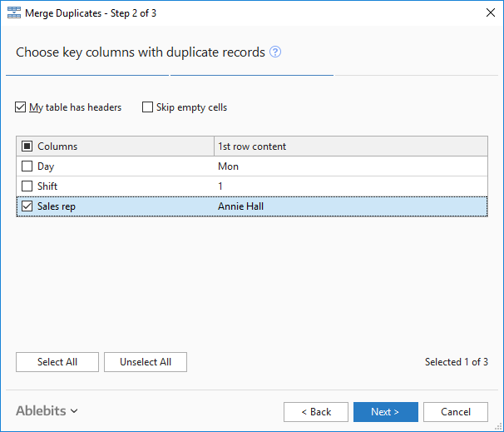Click the Select All button
This screenshot has width=504, height=432.
point(57,362)
